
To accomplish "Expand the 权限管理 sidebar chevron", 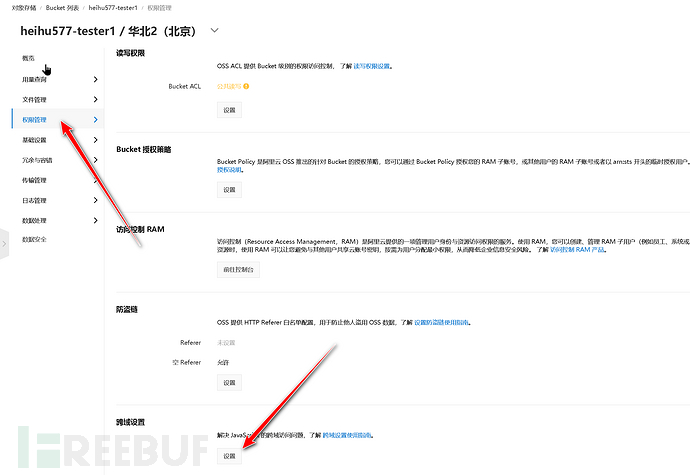I will click(x=95, y=120).
